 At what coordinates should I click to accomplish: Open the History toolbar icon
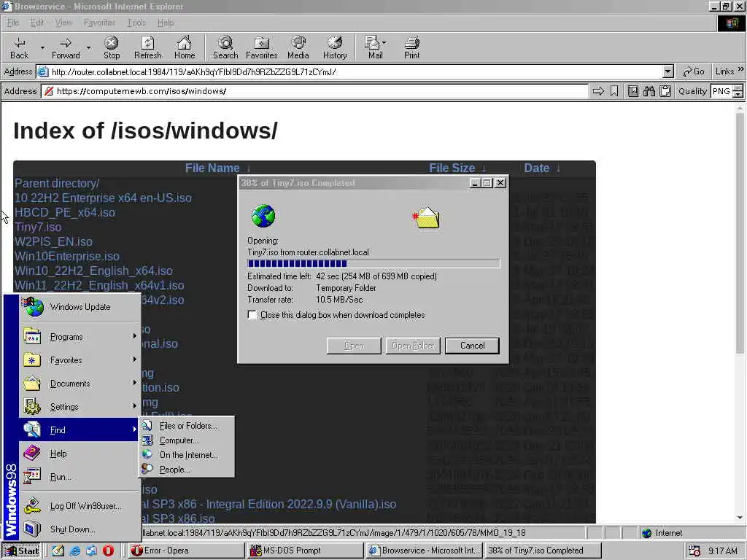click(335, 43)
